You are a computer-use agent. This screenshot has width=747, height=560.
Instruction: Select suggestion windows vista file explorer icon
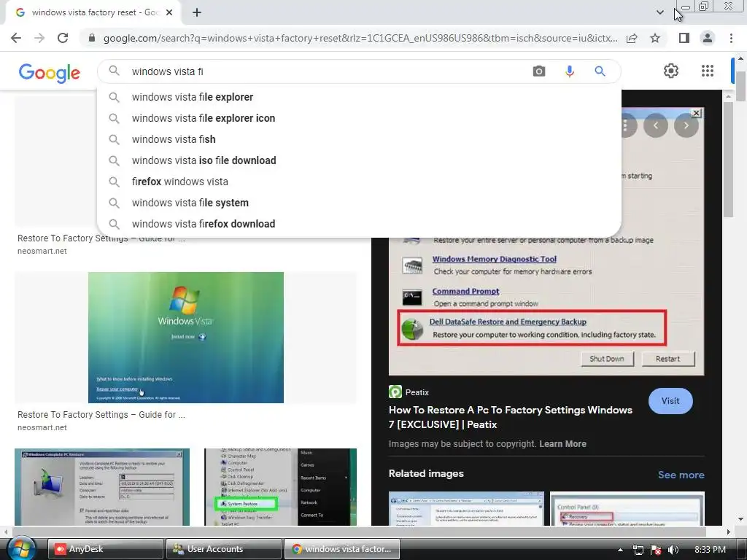click(359, 118)
